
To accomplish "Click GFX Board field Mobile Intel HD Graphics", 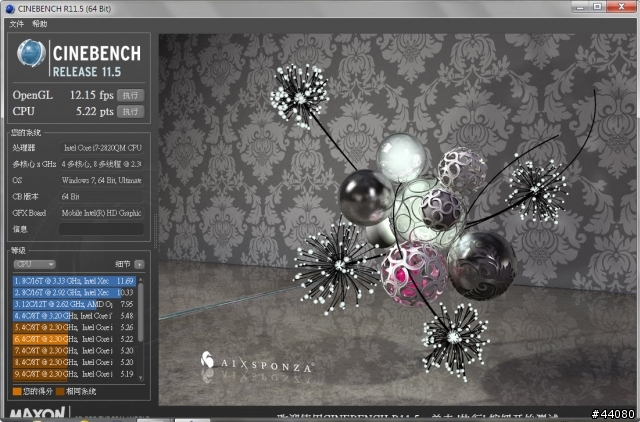I will (x=102, y=213).
